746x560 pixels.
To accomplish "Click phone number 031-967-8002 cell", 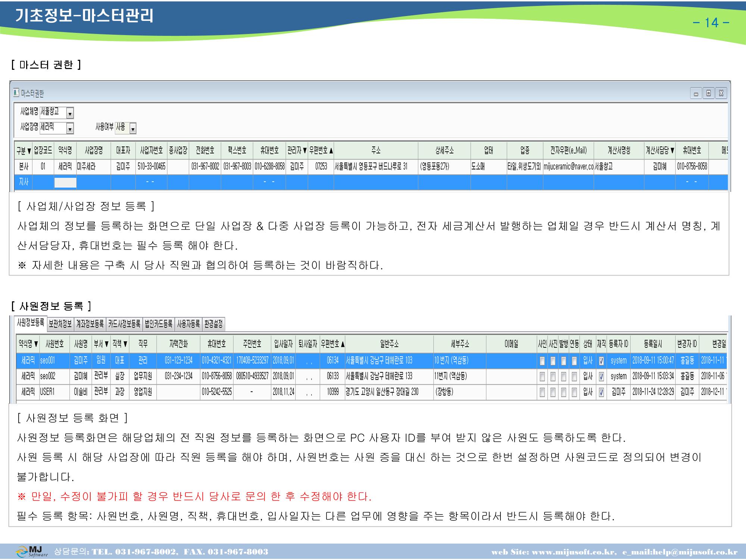I will tap(205, 167).
